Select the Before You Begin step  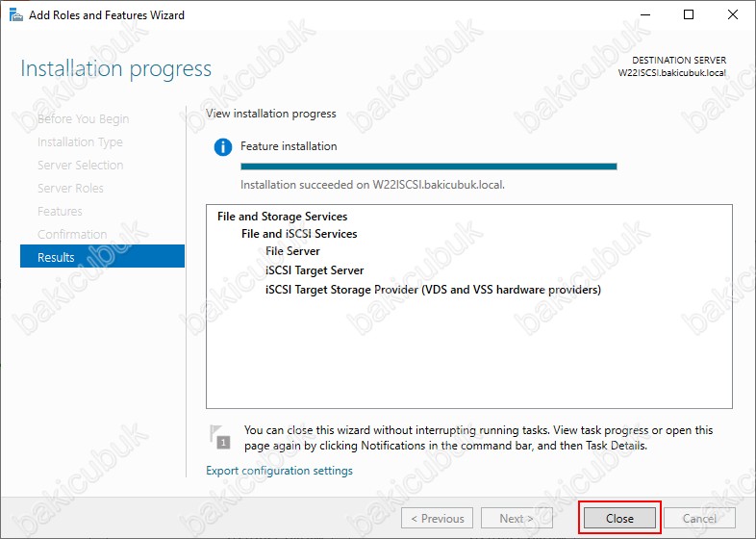[84, 118]
